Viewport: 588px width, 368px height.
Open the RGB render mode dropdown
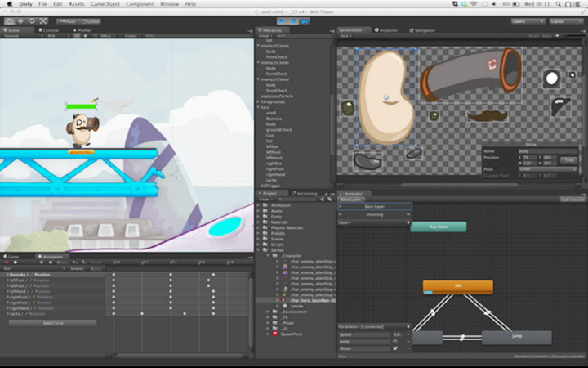pyautogui.click(x=58, y=36)
